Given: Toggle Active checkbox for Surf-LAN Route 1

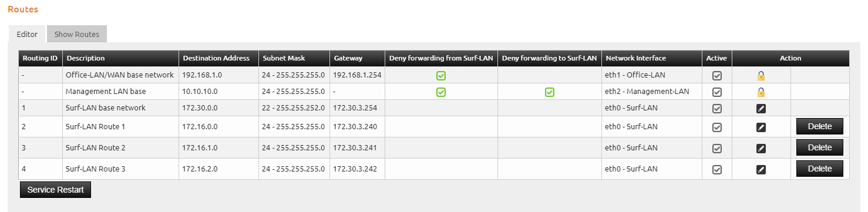Looking at the screenshot, I should coord(717,127).
